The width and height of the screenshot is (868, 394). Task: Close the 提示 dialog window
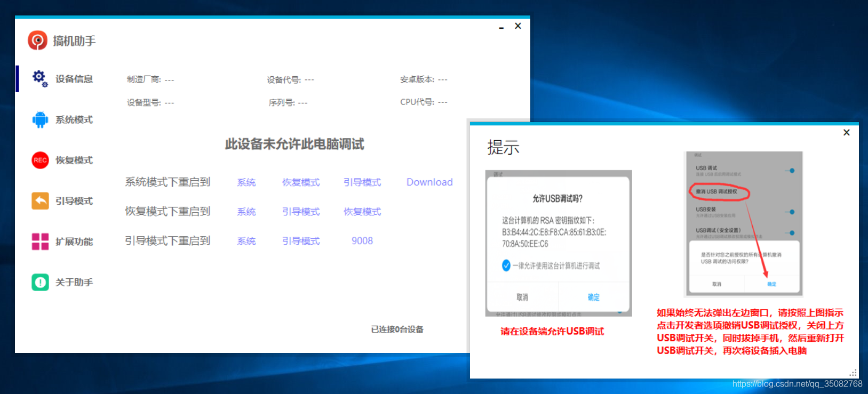(847, 132)
